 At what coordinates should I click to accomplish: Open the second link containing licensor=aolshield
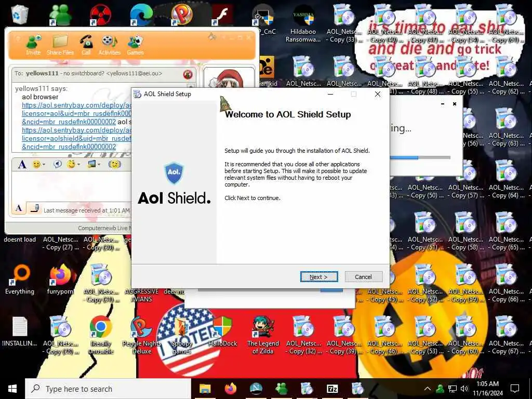(x=77, y=138)
